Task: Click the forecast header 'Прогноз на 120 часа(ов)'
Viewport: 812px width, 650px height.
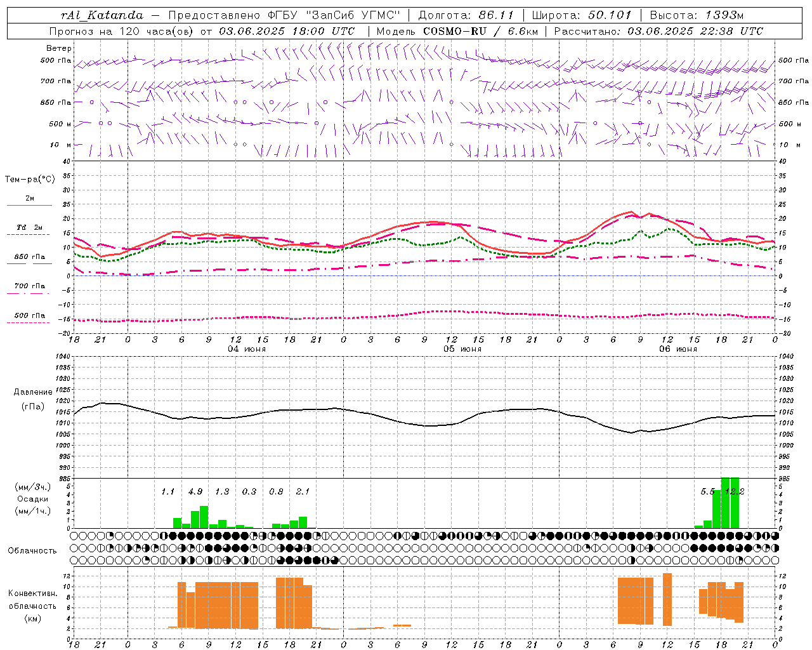Action: (122, 31)
